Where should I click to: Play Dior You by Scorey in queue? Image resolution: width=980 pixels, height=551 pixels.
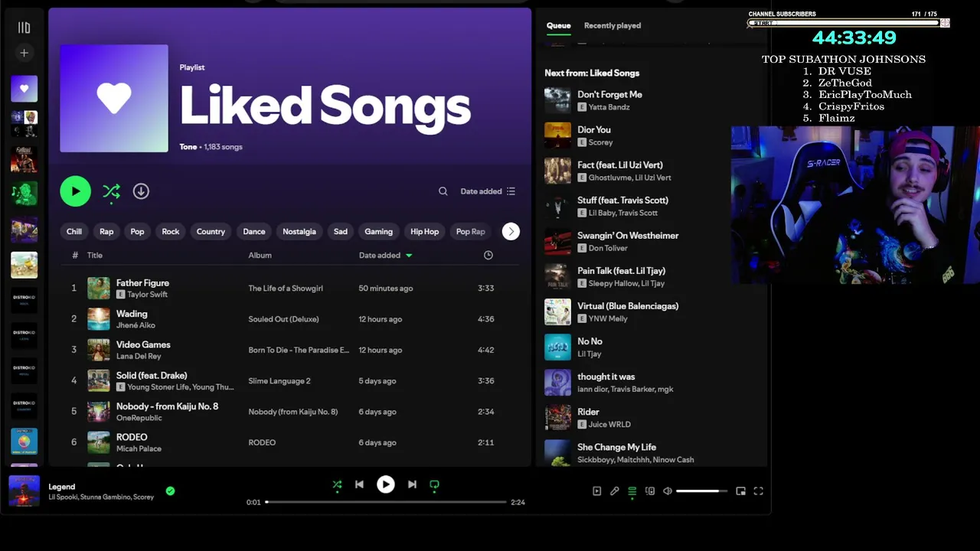[651, 135]
